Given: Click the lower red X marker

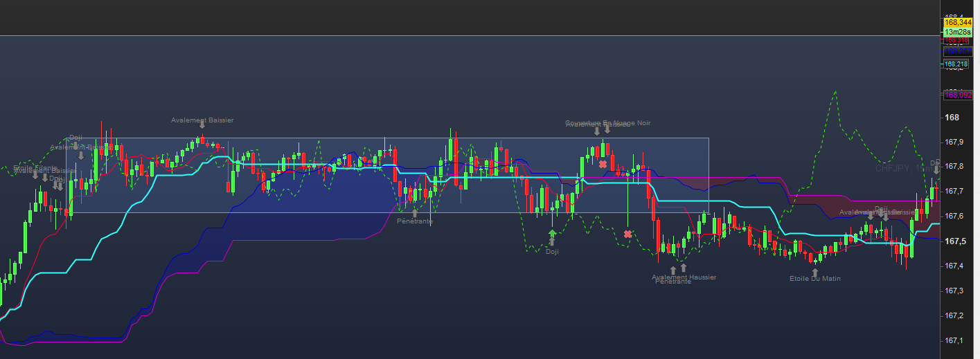Looking at the screenshot, I should coord(627,234).
